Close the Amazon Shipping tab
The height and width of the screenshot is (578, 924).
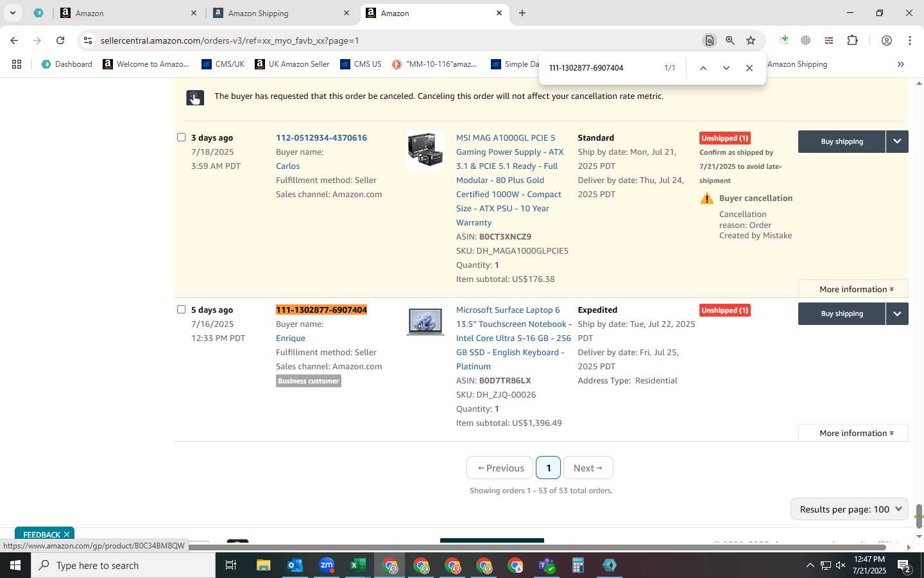coord(346,13)
